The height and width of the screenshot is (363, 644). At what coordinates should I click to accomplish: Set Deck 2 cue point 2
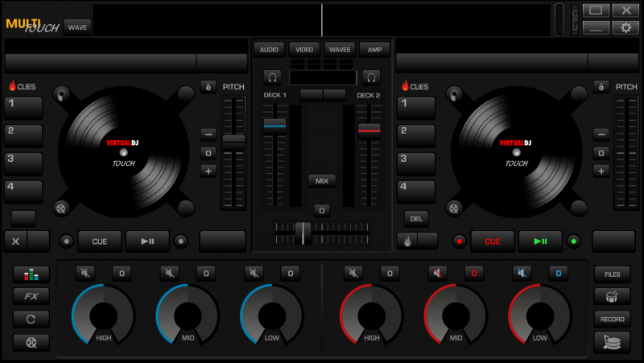[x=416, y=136]
